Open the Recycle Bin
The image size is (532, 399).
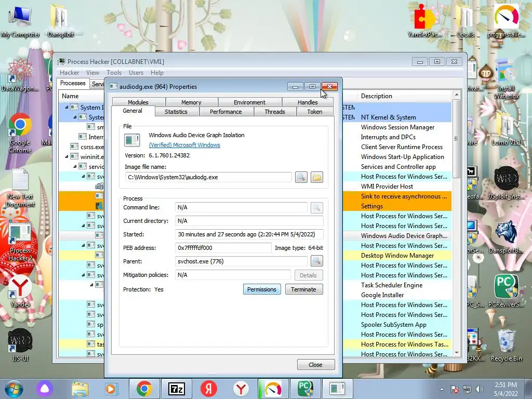[506, 345]
